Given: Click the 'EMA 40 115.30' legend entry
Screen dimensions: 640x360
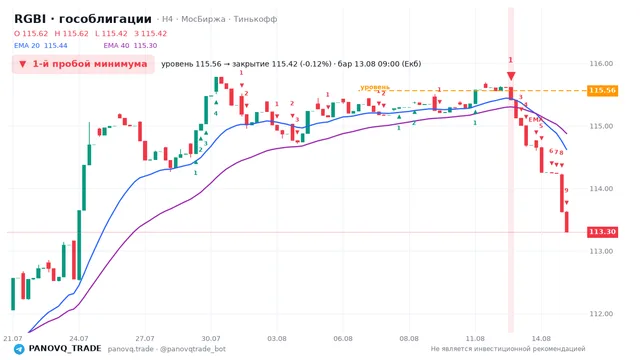Looking at the screenshot, I should pyautogui.click(x=130, y=46).
